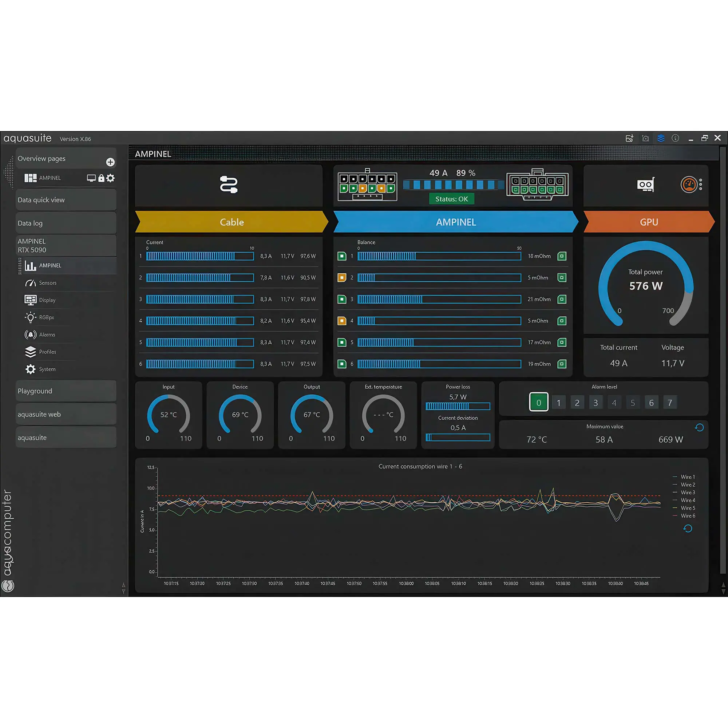Image resolution: width=728 pixels, height=728 pixels.
Task: Toggle Wire 1 in the chart legend
Action: coord(684,477)
